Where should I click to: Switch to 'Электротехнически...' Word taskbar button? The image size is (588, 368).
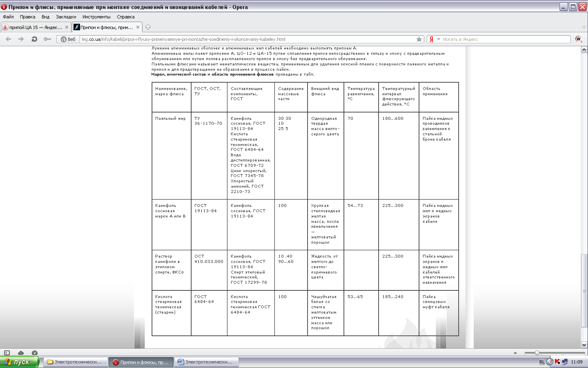click(x=207, y=362)
